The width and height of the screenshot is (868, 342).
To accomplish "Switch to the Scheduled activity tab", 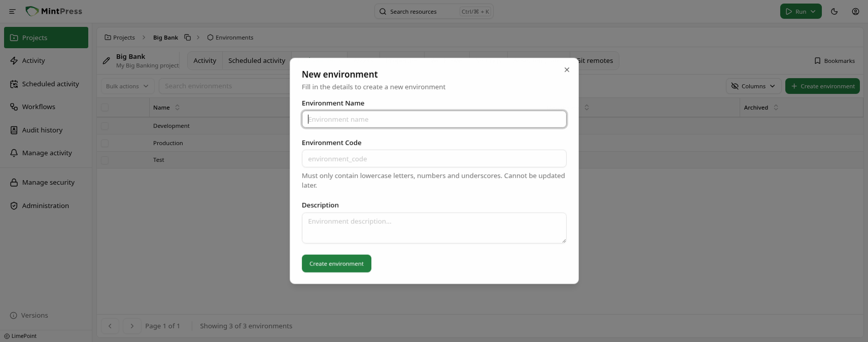I will [256, 60].
